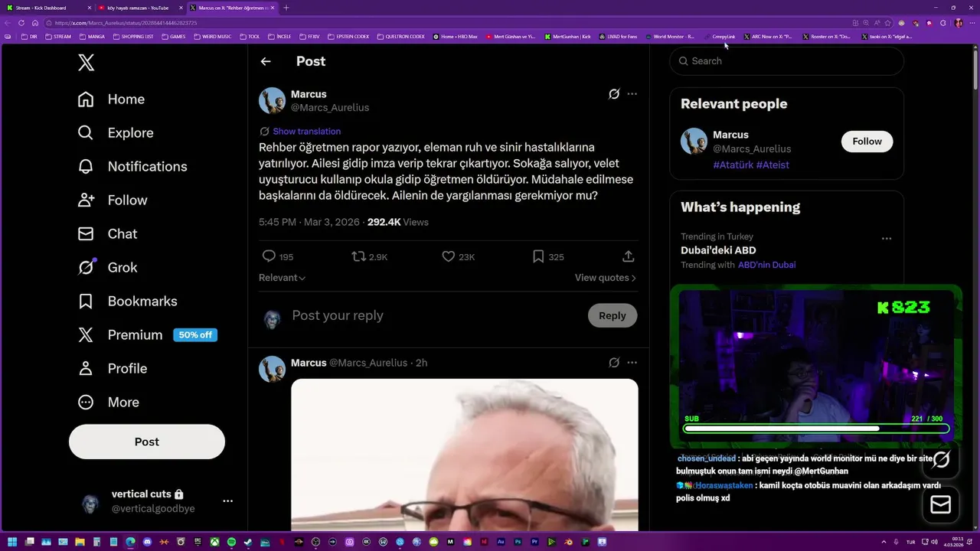Open account options for vertical cuts
Viewport: 980px width, 551px height.
(x=227, y=501)
